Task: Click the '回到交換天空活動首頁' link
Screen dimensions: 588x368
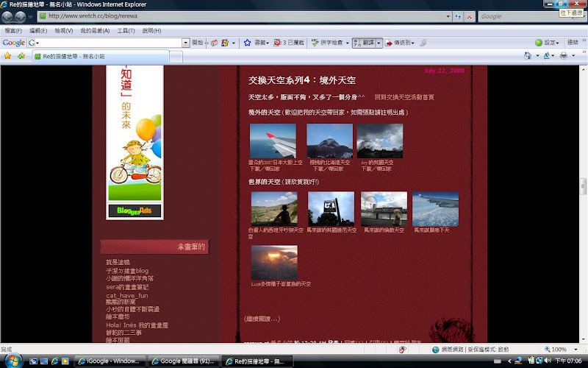Action: point(404,97)
